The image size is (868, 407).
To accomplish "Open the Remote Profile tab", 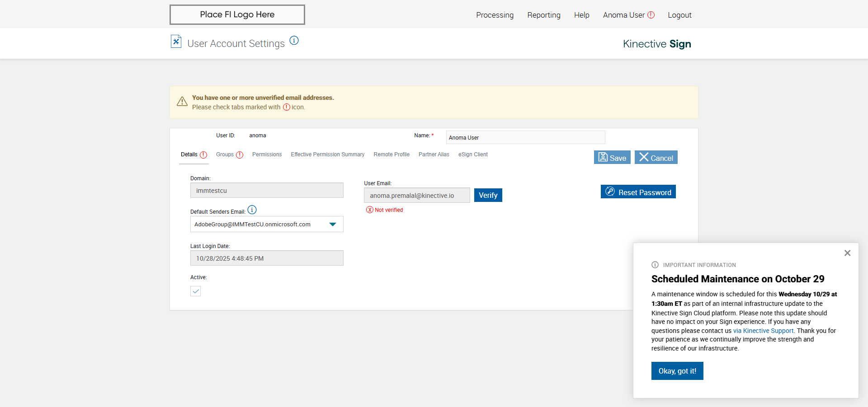I will (392, 154).
